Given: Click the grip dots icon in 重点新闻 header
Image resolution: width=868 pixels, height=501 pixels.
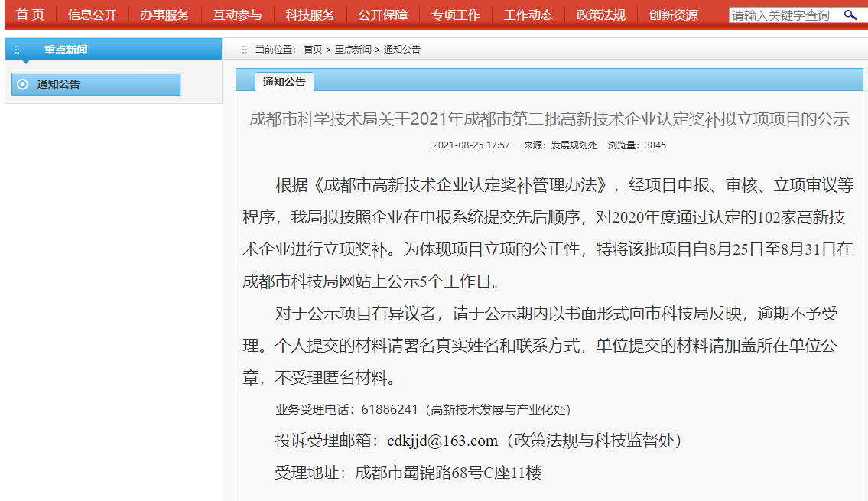Looking at the screenshot, I should [x=17, y=50].
